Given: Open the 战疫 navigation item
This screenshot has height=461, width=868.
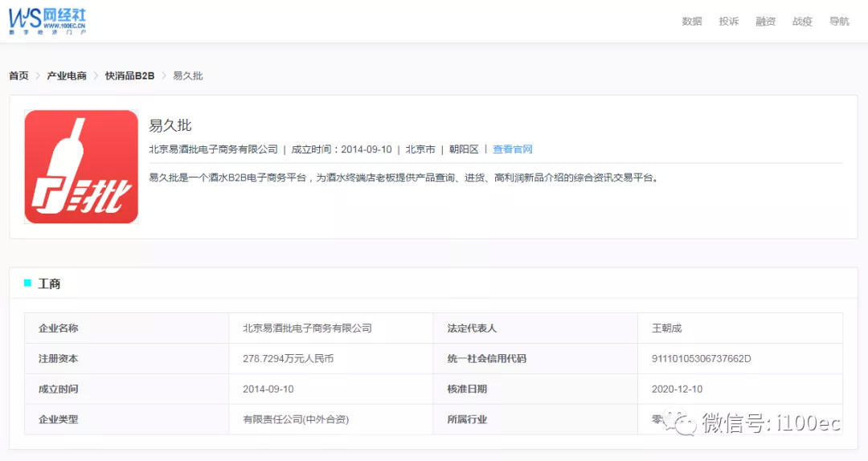Looking at the screenshot, I should pos(802,22).
